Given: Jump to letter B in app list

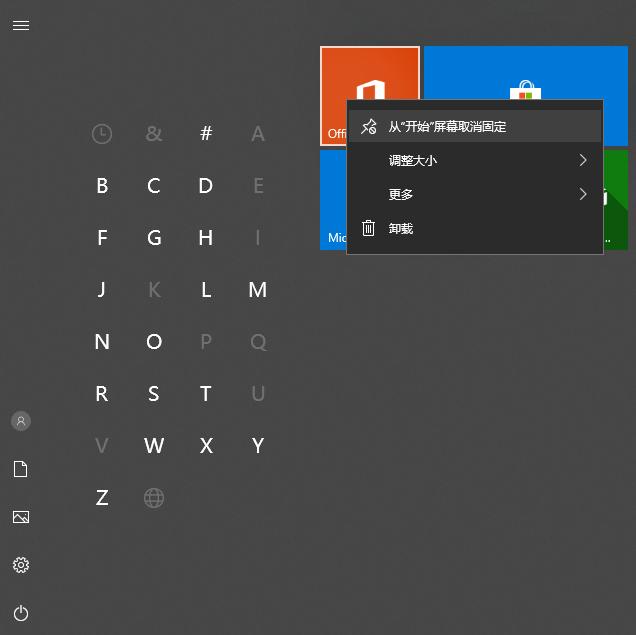Looking at the screenshot, I should point(102,186).
